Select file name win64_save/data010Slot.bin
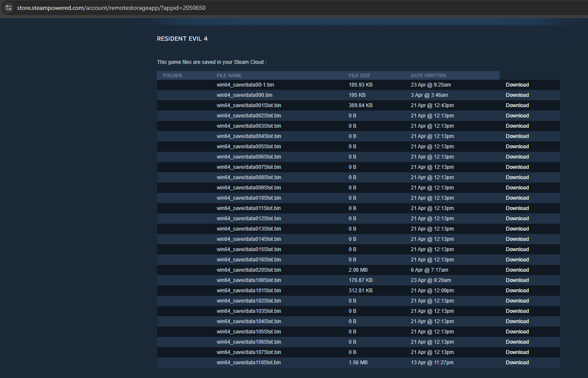588x378 pixels. click(x=249, y=198)
